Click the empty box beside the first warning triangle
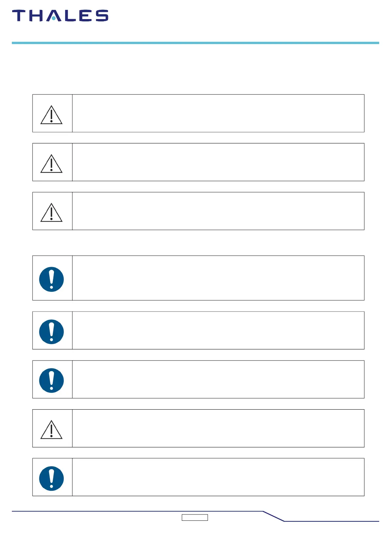 [218, 113]
